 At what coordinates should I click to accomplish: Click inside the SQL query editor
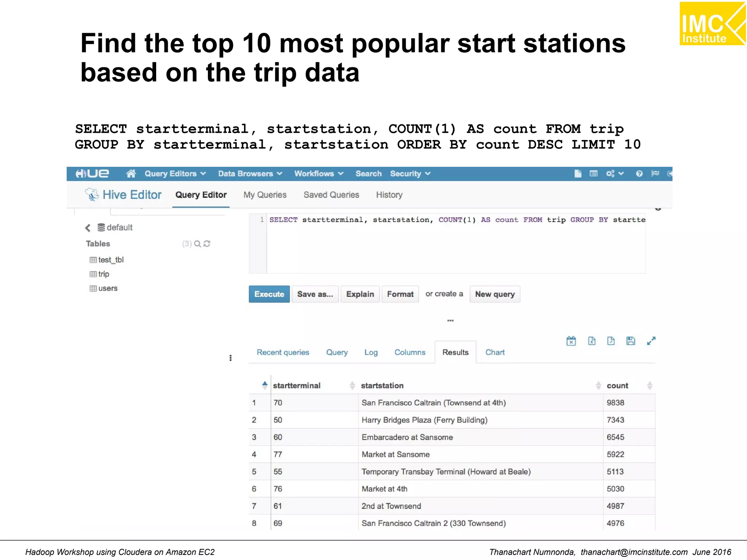point(456,244)
